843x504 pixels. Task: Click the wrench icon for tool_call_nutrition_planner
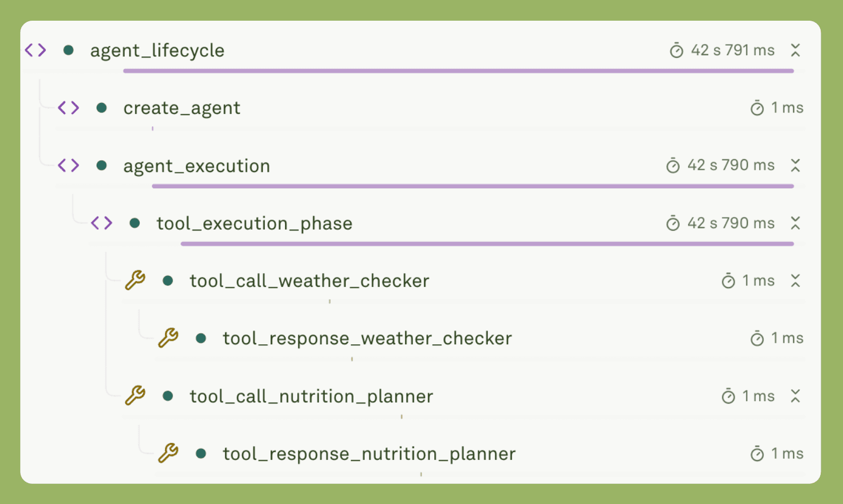[135, 396]
